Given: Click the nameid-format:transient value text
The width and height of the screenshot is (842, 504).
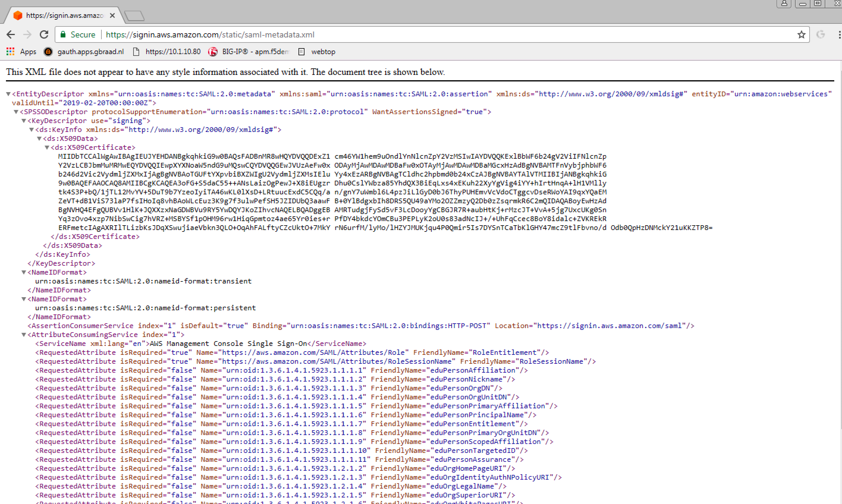Looking at the screenshot, I should click(143, 281).
